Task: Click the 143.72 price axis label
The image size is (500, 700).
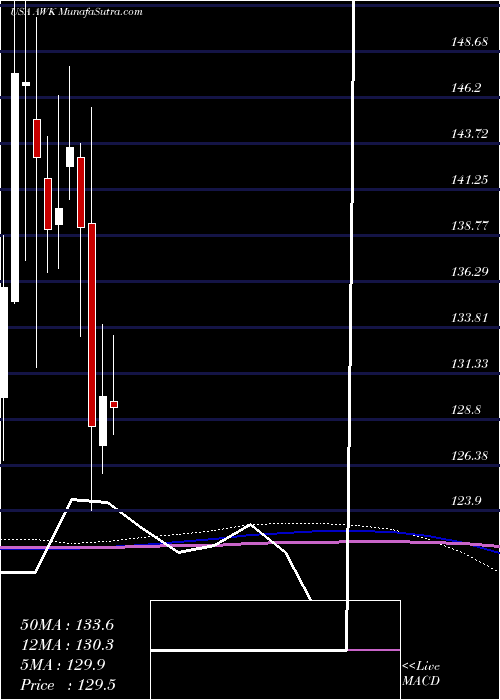Action: [x=469, y=134]
